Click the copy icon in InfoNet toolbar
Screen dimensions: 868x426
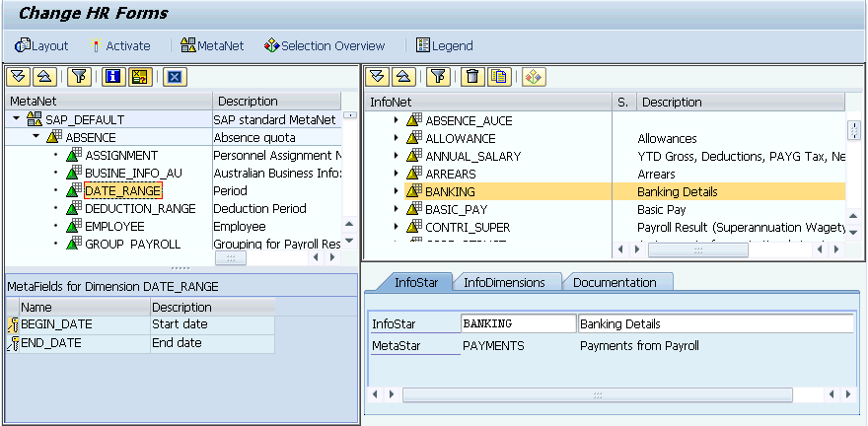[x=499, y=77]
